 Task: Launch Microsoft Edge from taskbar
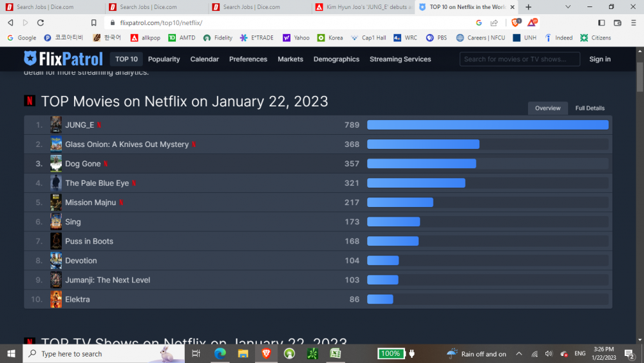tap(220, 353)
